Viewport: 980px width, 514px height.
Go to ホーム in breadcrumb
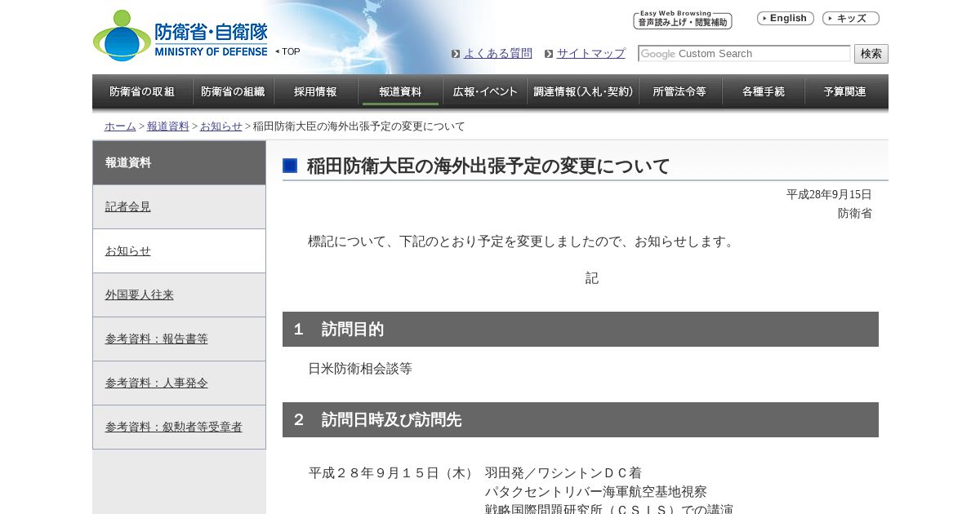pyautogui.click(x=120, y=126)
